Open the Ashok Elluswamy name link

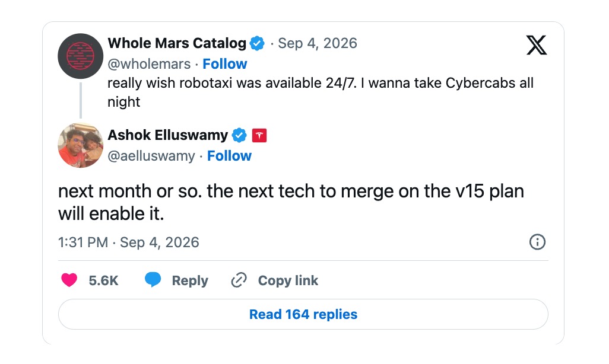pos(168,135)
